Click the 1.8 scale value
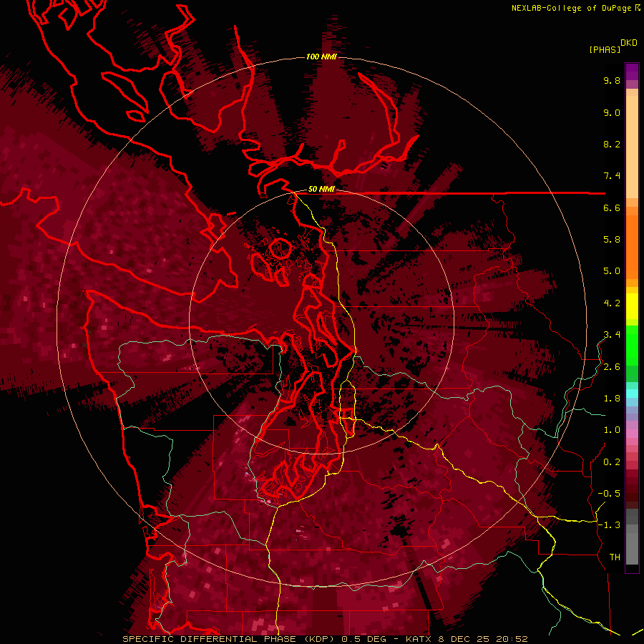The image size is (644, 644). (612, 399)
